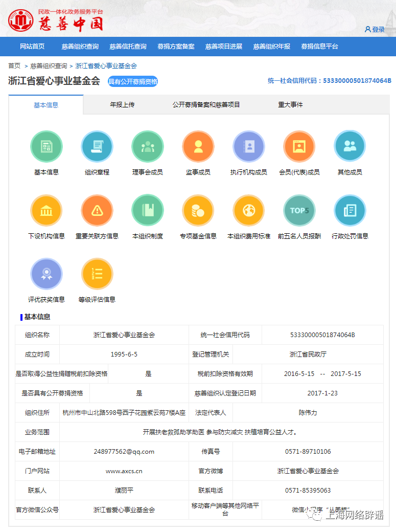Switch to the 年报上传 tab
396x532 pixels.
122,104
